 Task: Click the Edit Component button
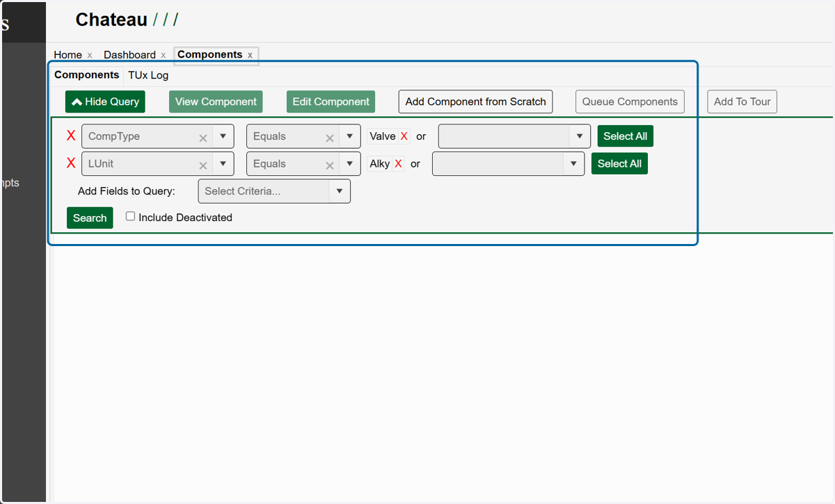[x=331, y=101]
